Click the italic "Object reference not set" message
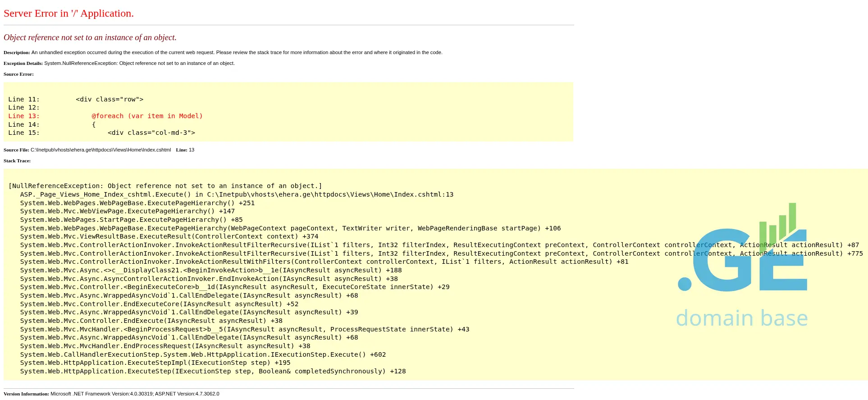 [90, 37]
